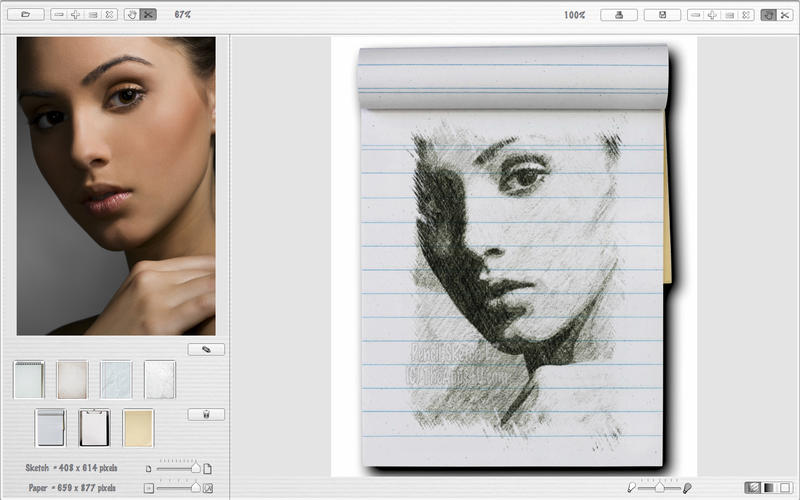
Task: Choose the spiral notepad paper thumbnail
Action: pyautogui.click(x=29, y=380)
